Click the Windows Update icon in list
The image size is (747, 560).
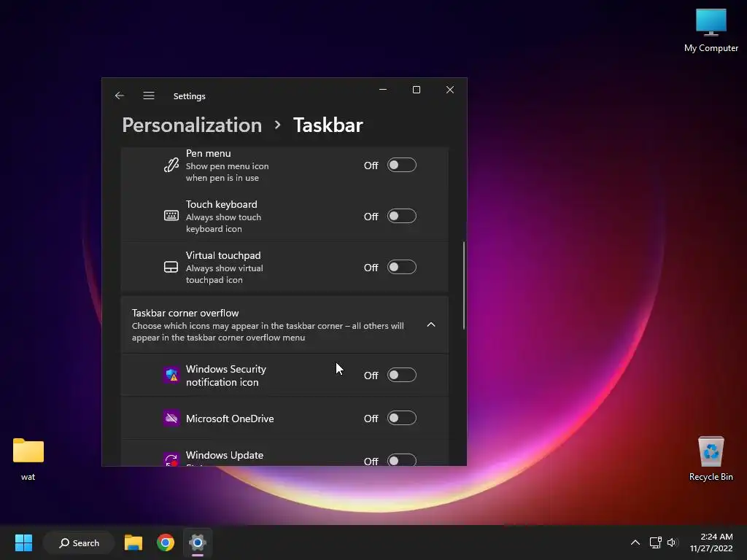click(x=171, y=459)
